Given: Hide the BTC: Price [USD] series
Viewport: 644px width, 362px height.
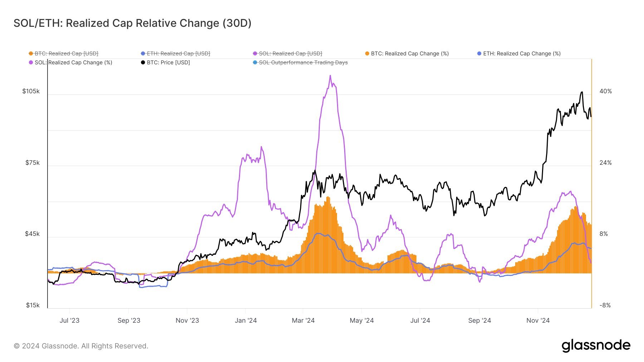Looking at the screenshot, I should click(166, 63).
